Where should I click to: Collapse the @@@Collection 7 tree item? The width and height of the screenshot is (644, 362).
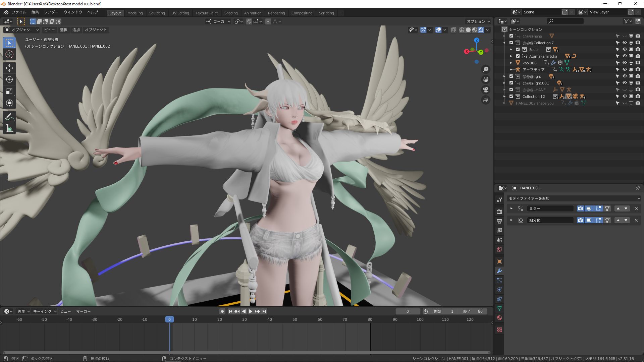[x=504, y=43]
